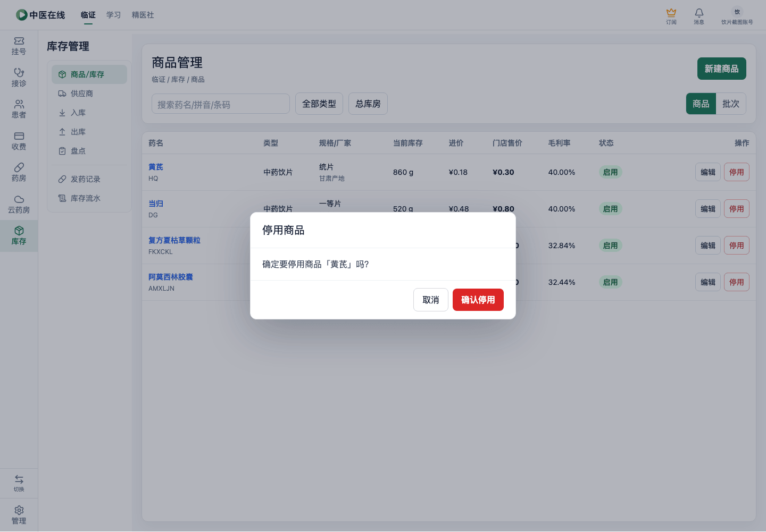Confirm with 确认停用 button
The height and width of the screenshot is (532, 766).
coord(478,300)
